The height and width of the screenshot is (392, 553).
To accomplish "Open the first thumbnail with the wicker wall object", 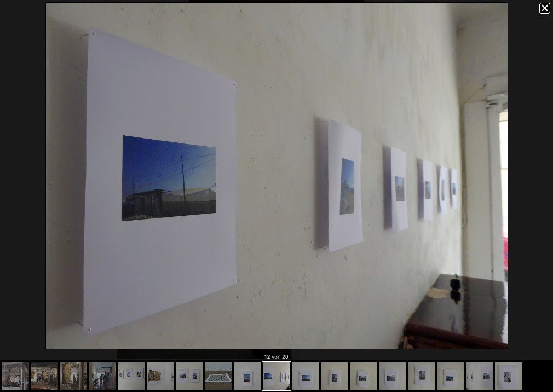I will tap(15, 376).
